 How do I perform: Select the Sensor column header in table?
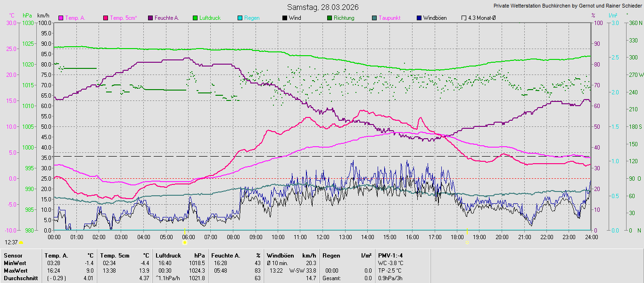tap(13, 255)
